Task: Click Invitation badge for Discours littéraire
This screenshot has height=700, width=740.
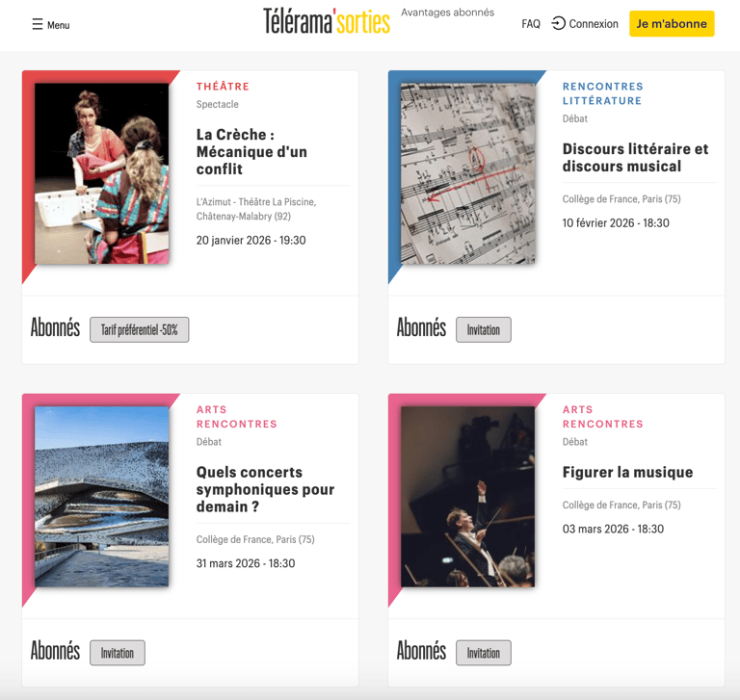Action: pos(484,329)
